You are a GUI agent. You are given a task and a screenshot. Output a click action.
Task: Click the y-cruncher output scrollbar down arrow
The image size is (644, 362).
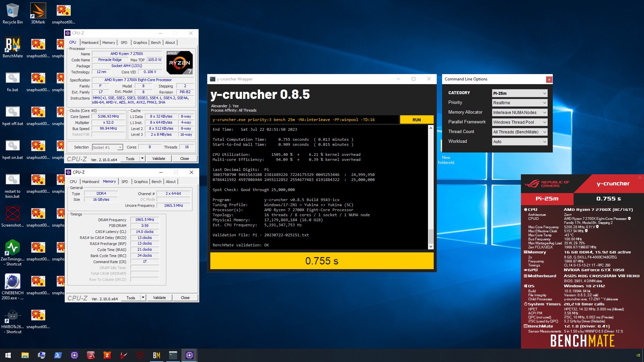pyautogui.click(x=431, y=247)
